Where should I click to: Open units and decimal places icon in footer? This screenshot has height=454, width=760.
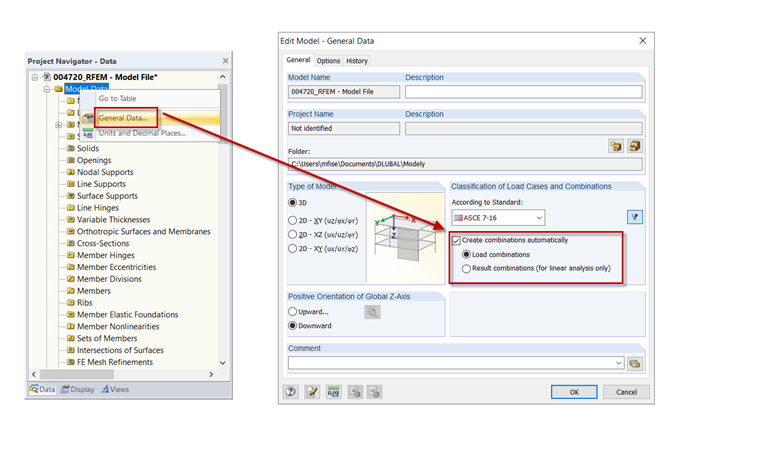coord(333,391)
